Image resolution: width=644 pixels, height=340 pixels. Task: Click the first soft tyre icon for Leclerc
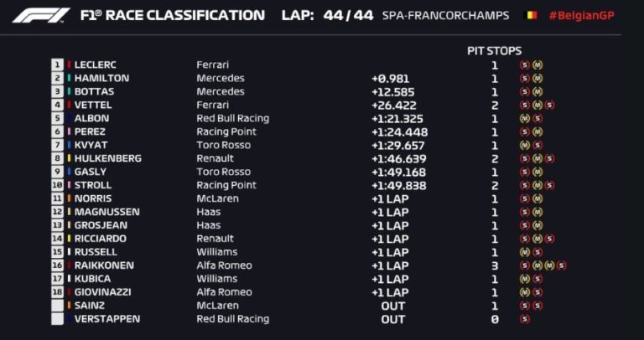click(525, 64)
